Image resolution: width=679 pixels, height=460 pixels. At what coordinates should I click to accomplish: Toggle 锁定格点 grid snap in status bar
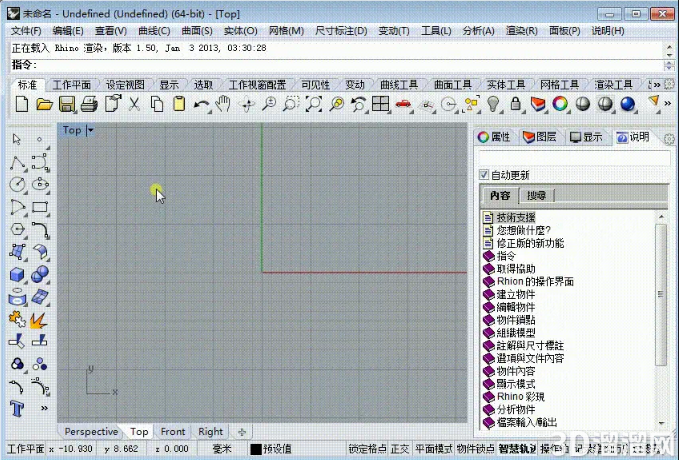[x=368, y=449]
